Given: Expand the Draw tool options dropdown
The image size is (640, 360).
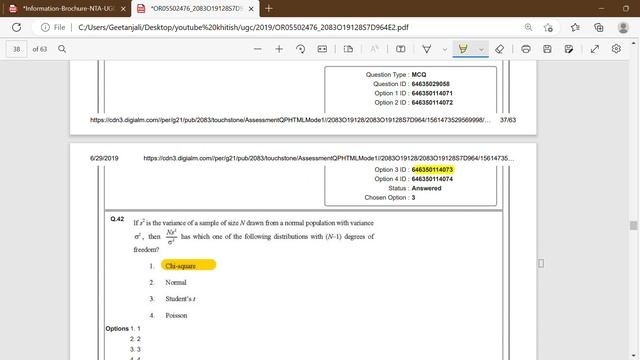Looking at the screenshot, I should pyautogui.click(x=444, y=49).
